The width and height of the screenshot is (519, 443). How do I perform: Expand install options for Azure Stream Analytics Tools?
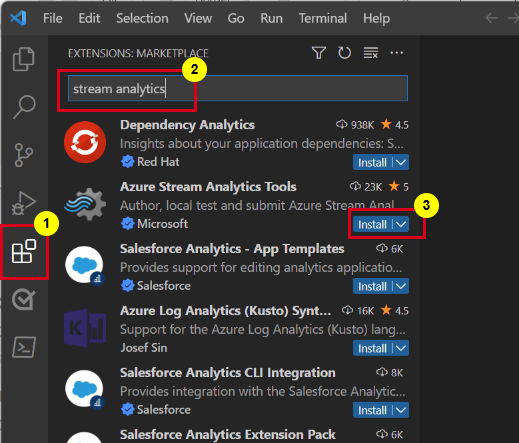[x=401, y=224]
